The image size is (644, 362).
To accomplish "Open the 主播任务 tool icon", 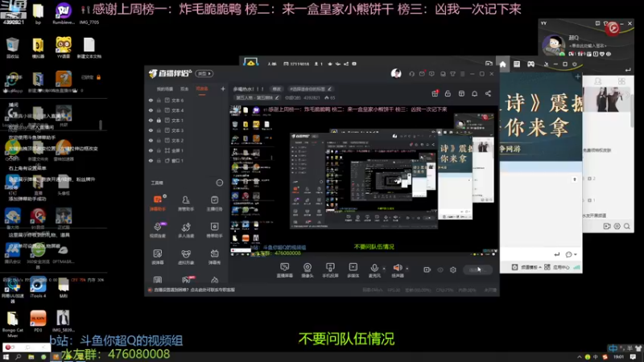I will point(214,203).
